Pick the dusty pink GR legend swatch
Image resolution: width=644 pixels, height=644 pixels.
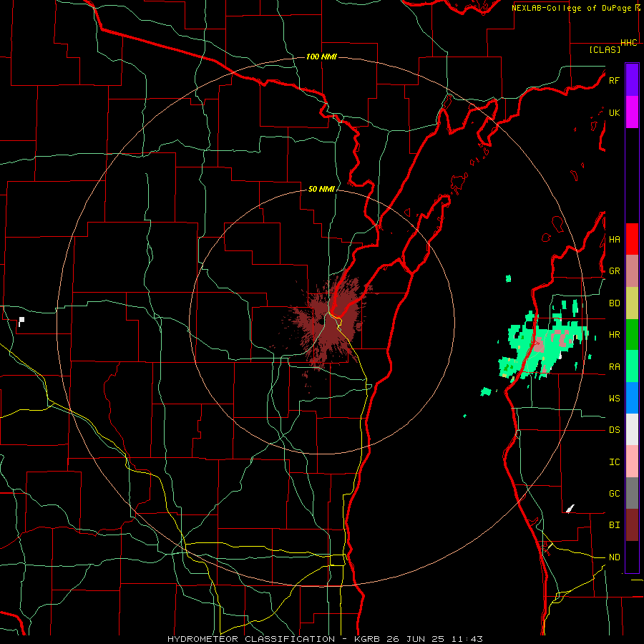click(632, 271)
